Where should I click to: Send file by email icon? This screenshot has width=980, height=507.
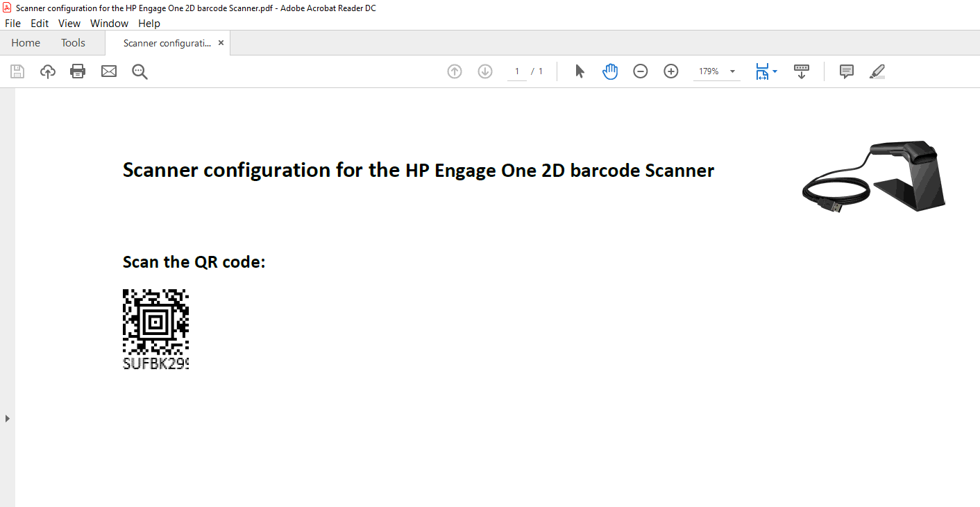[109, 71]
